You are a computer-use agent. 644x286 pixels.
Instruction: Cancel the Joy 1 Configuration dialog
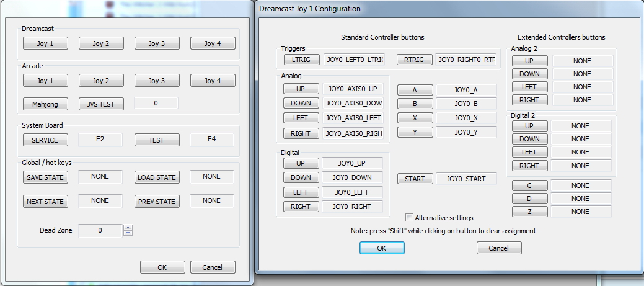click(x=499, y=248)
